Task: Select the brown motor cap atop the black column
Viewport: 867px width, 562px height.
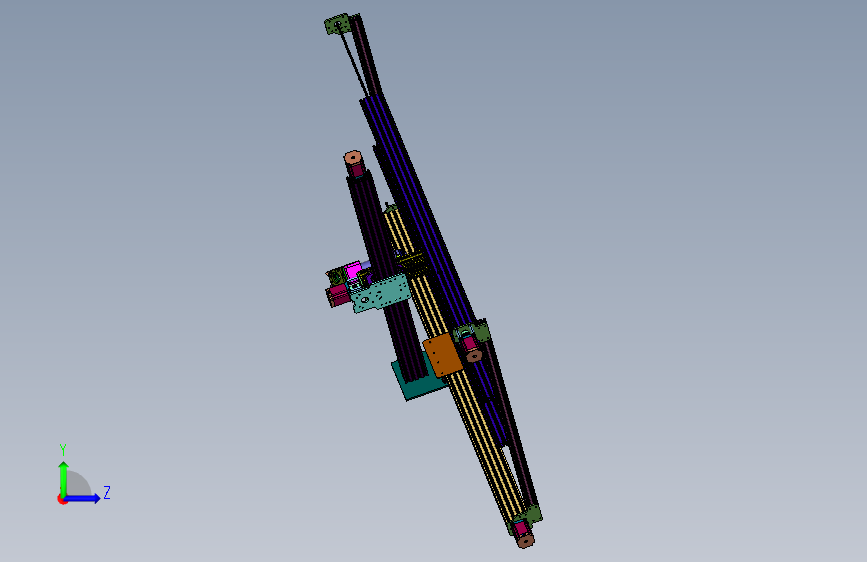Action: (353, 158)
